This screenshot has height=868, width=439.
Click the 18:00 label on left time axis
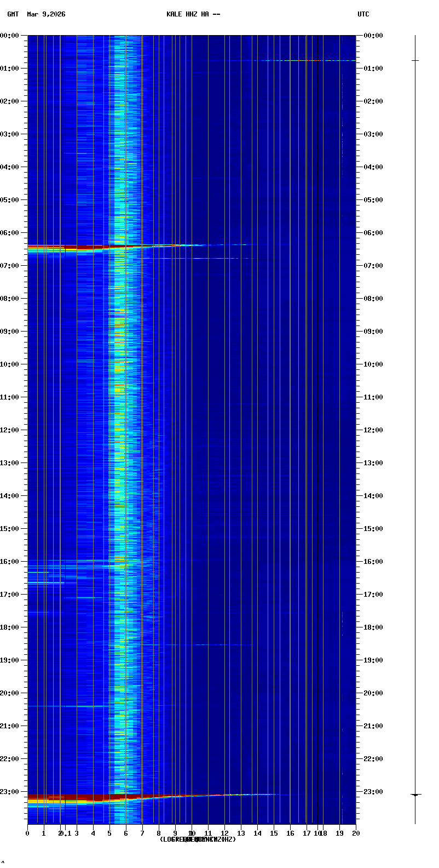(x=10, y=627)
